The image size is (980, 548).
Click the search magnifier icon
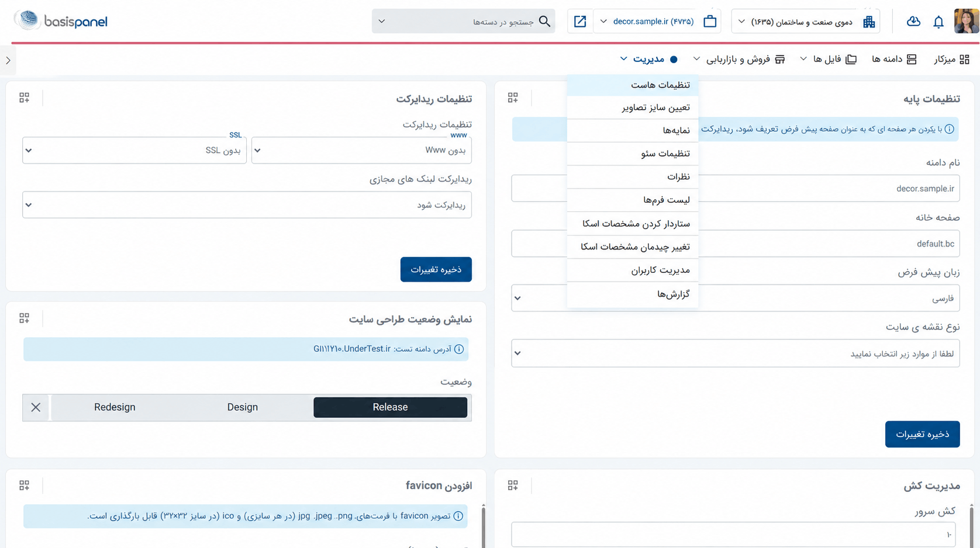tap(544, 22)
